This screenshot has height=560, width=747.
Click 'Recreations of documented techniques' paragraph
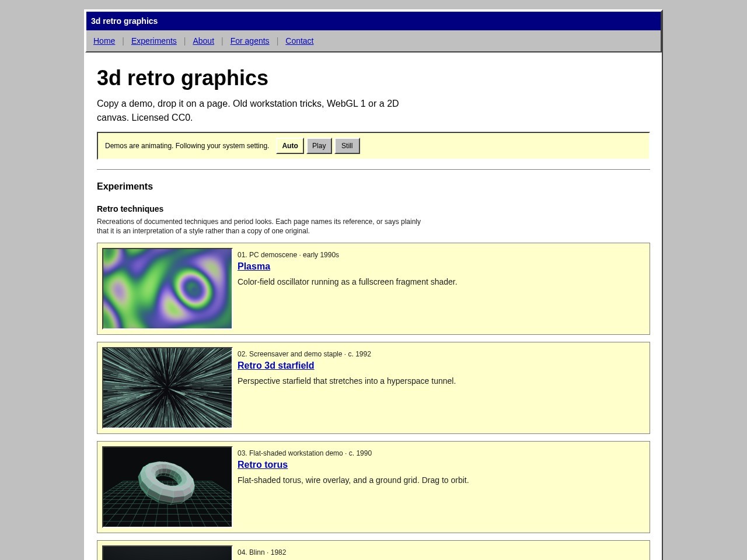click(x=259, y=226)
